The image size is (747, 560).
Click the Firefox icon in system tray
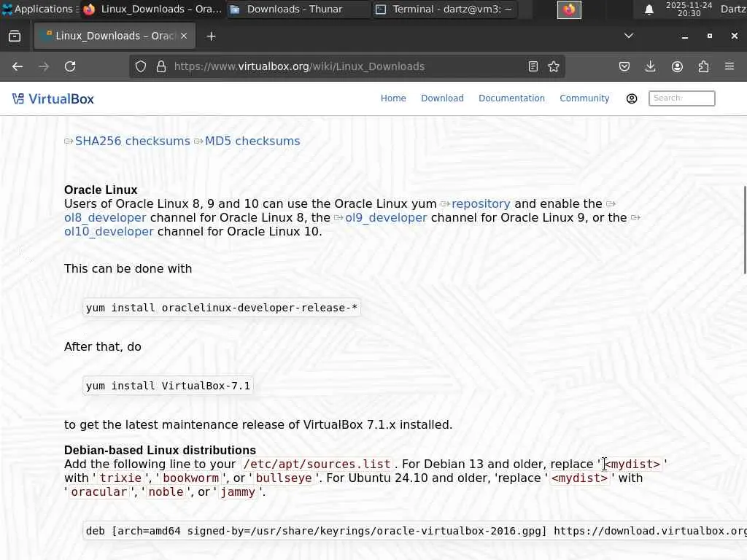(569, 9)
